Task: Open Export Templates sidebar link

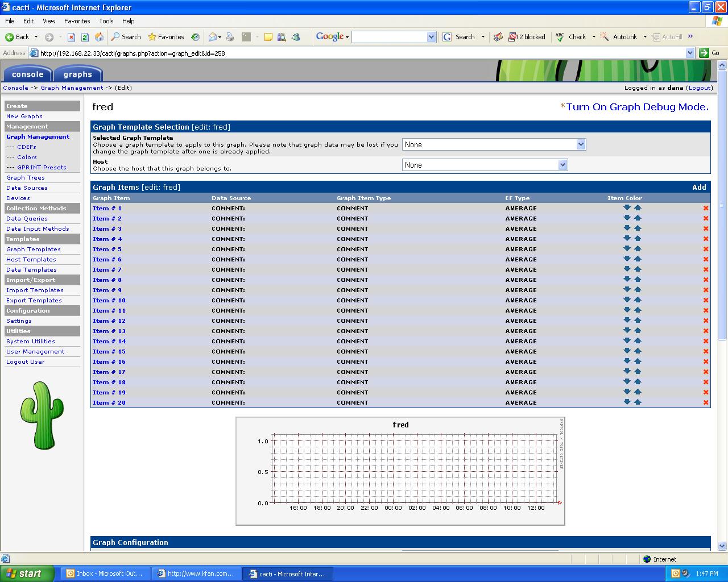Action: [x=34, y=301]
